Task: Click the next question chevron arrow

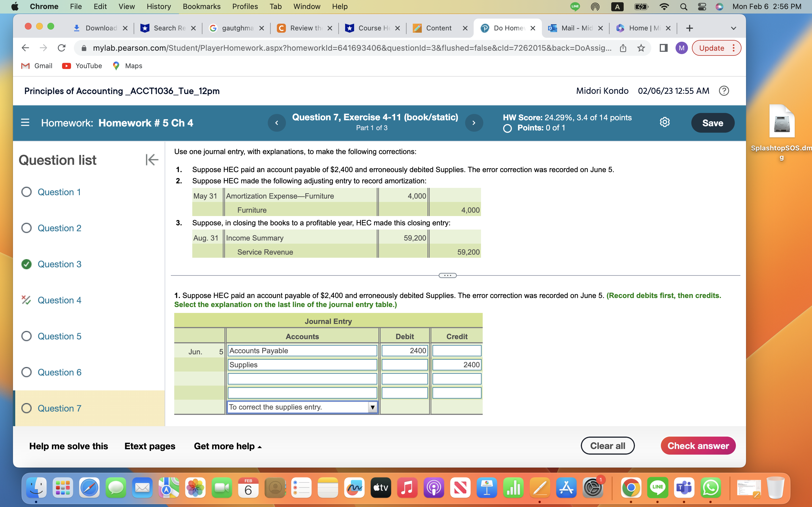Action: (474, 123)
